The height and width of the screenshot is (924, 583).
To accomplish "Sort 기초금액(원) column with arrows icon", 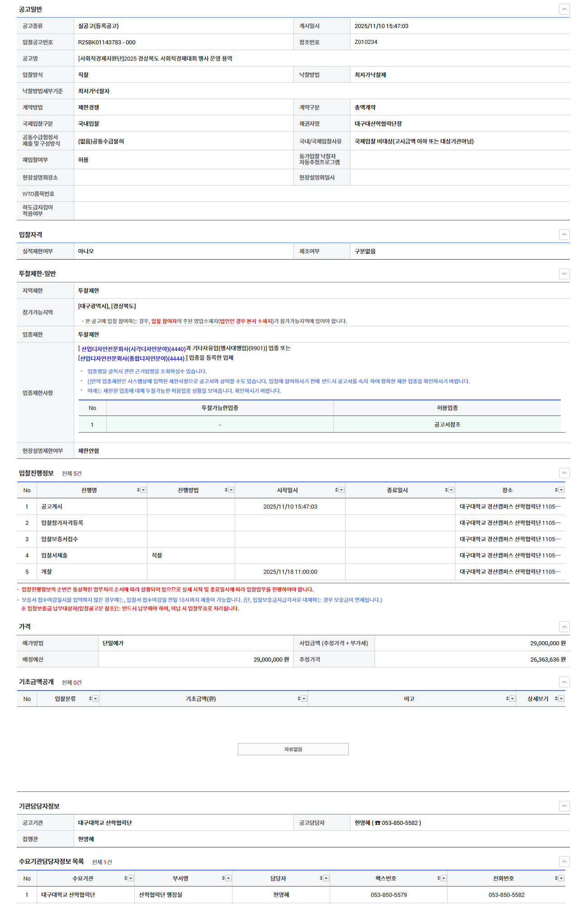I will (299, 699).
